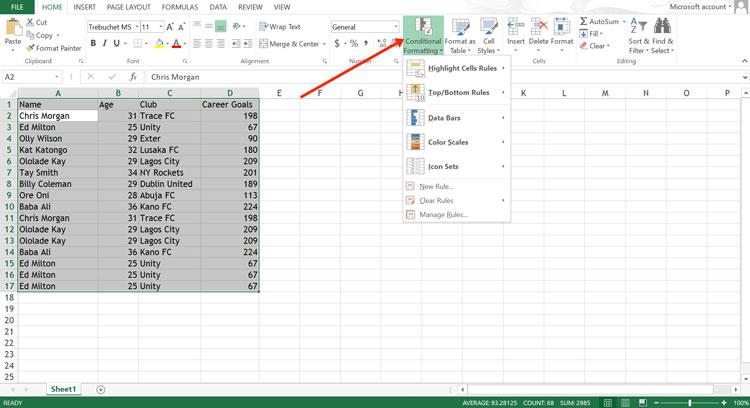
Task: Choose Manage Rules from the menu
Action: 456,215
